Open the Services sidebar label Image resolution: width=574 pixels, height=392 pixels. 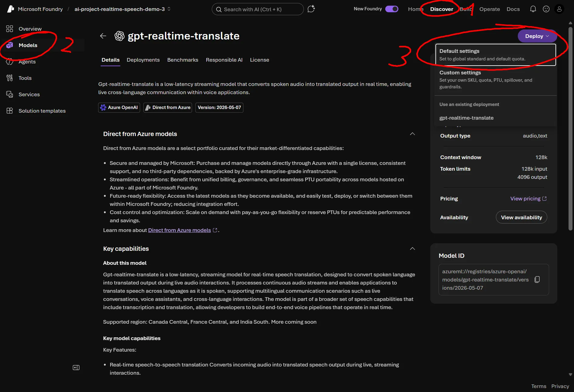tap(29, 94)
